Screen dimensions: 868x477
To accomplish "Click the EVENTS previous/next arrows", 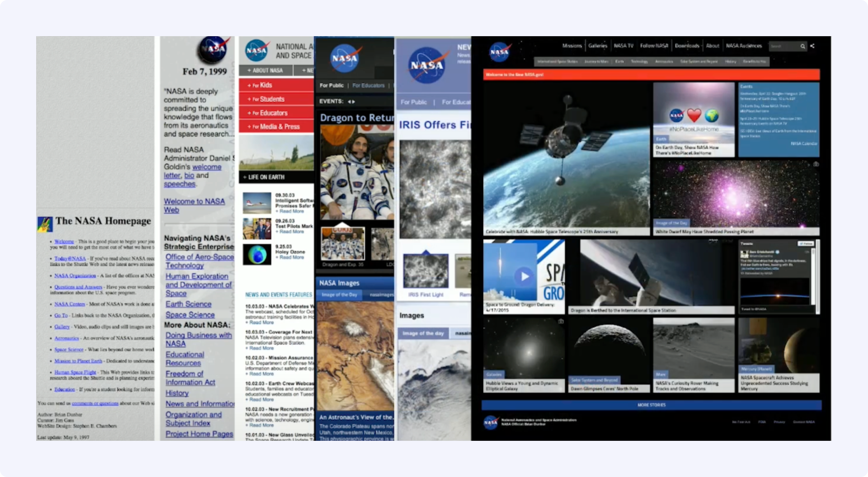I will click(x=351, y=102).
